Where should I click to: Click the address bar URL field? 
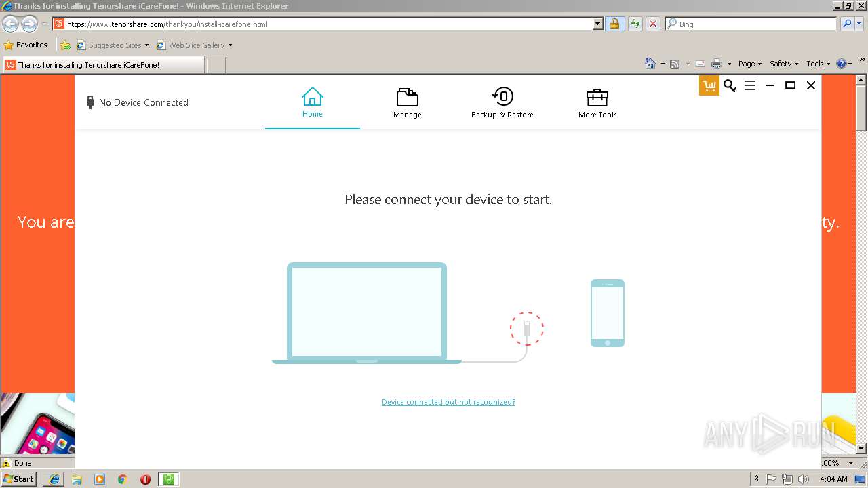point(322,24)
